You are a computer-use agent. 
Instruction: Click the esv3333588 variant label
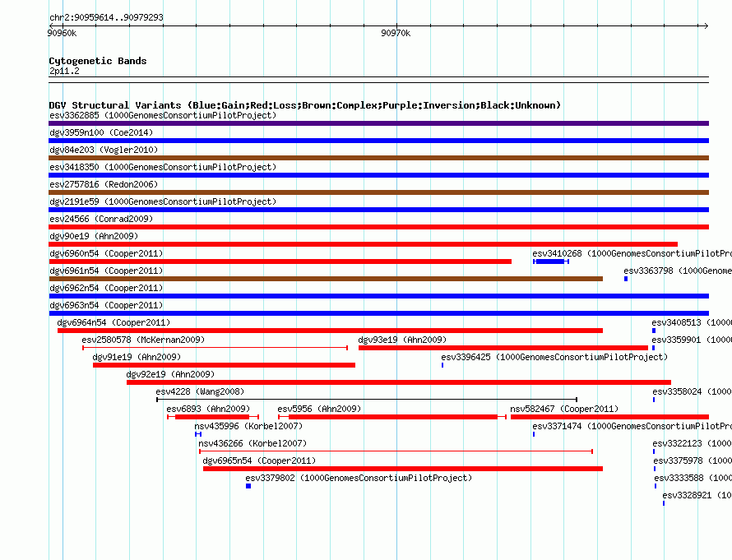click(693, 478)
